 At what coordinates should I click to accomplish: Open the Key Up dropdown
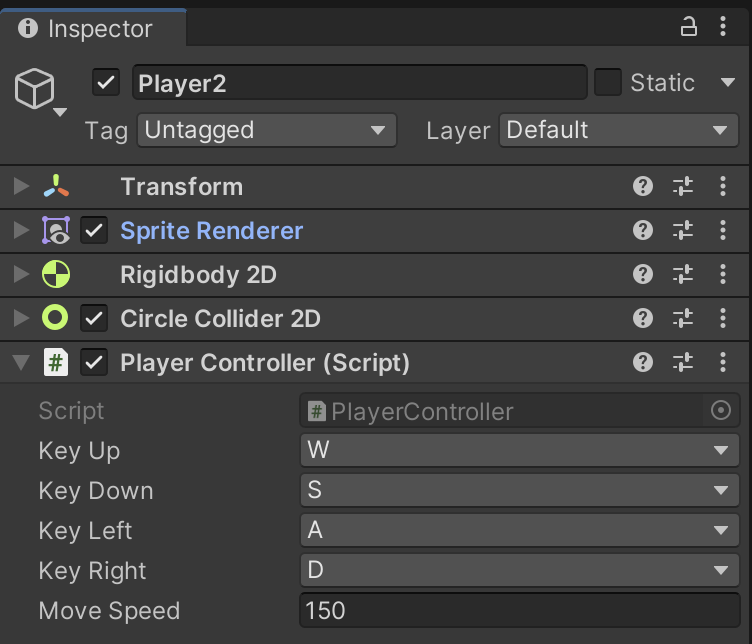(519, 451)
